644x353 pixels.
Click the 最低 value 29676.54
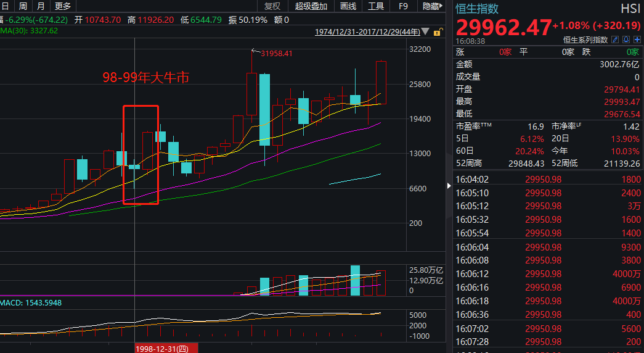[x=622, y=114]
